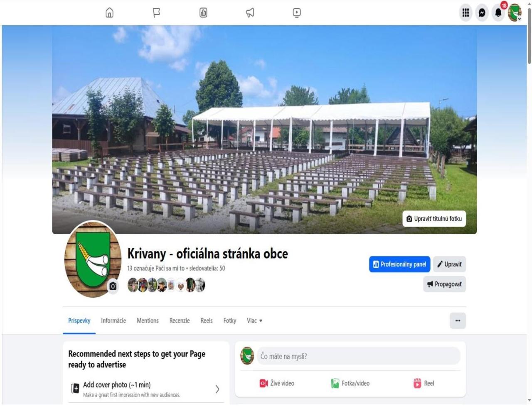Open the notifications bell
Screen dimensions: 532x406
498,13
